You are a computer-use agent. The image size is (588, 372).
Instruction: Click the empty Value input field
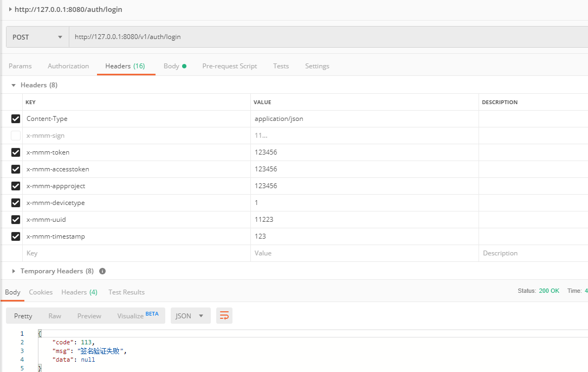365,253
